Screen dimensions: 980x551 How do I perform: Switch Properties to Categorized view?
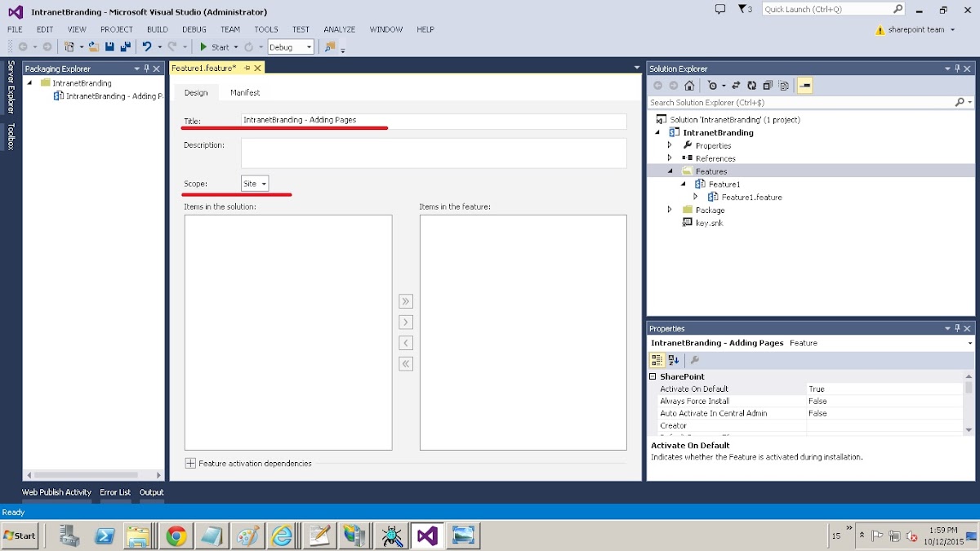click(x=657, y=360)
